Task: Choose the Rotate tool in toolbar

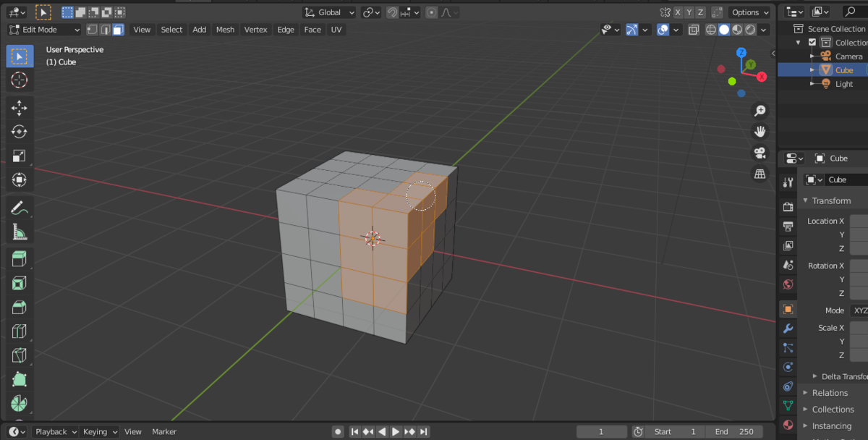Action: tap(20, 132)
